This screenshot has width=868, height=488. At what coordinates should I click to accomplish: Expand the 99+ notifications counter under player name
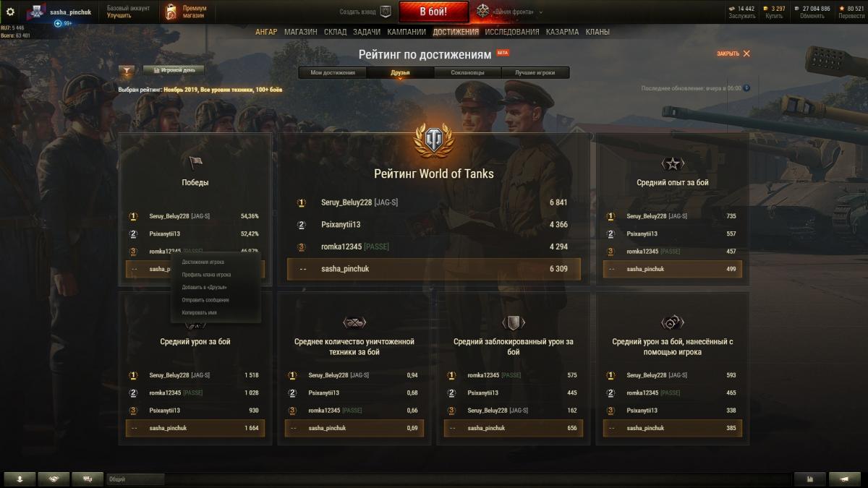pyautogui.click(x=63, y=23)
